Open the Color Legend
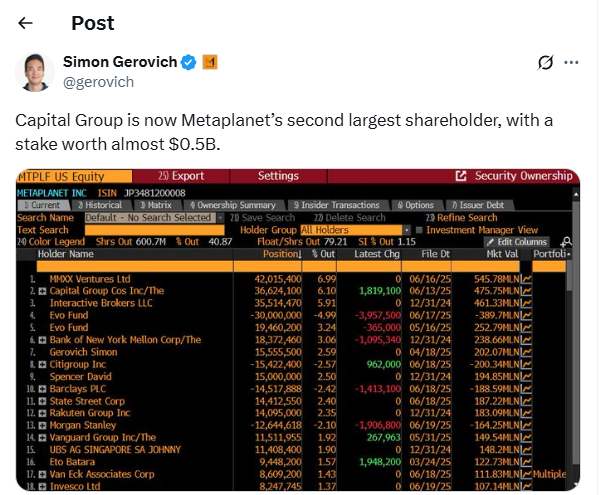599x495 pixels. click(51, 242)
